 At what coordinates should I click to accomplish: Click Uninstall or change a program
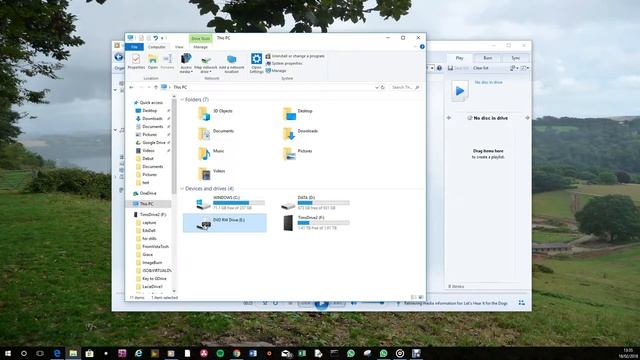click(x=295, y=56)
